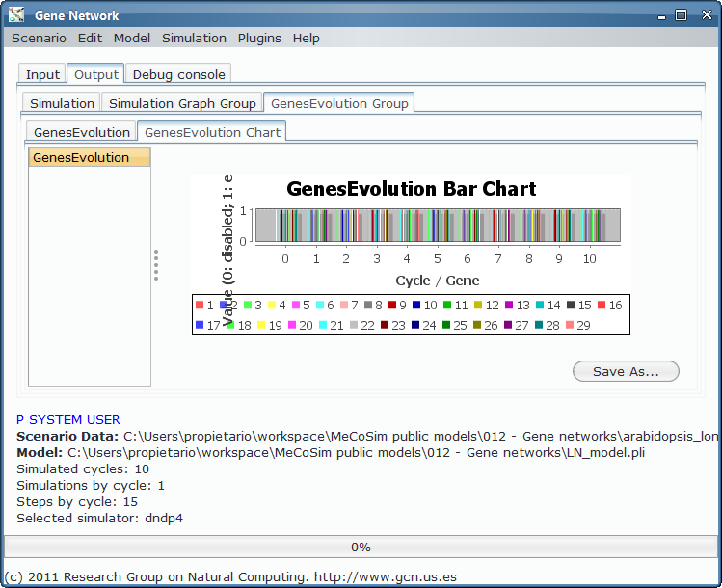Viewport: 722px width, 588px height.
Task: Click the P SYSTEM USER heading
Action: point(68,420)
